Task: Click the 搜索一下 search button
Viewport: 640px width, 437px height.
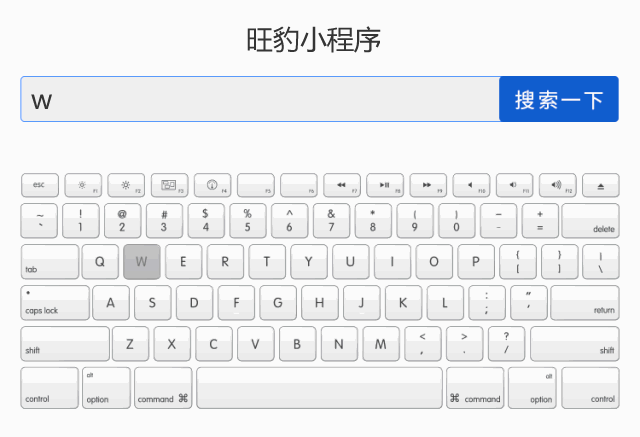Action: pyautogui.click(x=559, y=99)
